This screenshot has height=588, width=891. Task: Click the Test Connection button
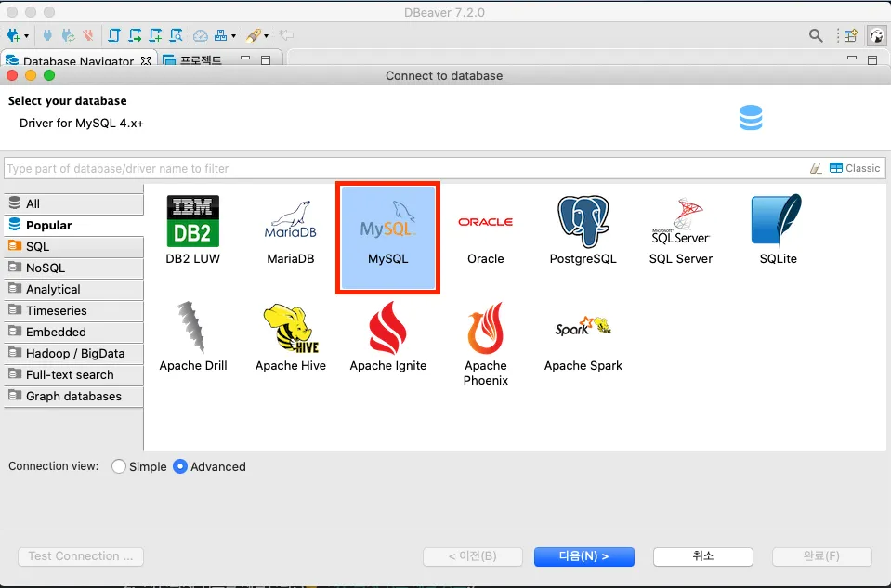(81, 556)
